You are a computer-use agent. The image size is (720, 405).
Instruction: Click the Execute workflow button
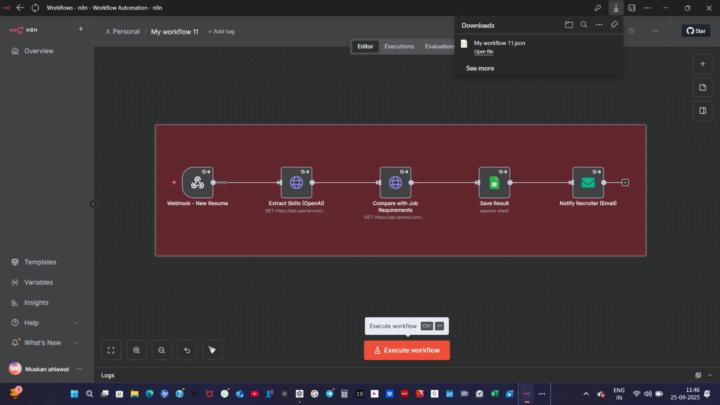pyautogui.click(x=407, y=350)
